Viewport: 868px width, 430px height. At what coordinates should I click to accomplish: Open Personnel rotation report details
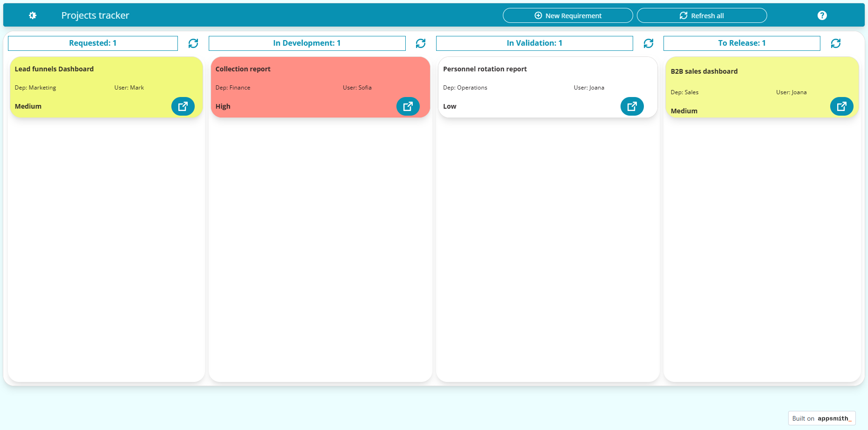pos(632,106)
